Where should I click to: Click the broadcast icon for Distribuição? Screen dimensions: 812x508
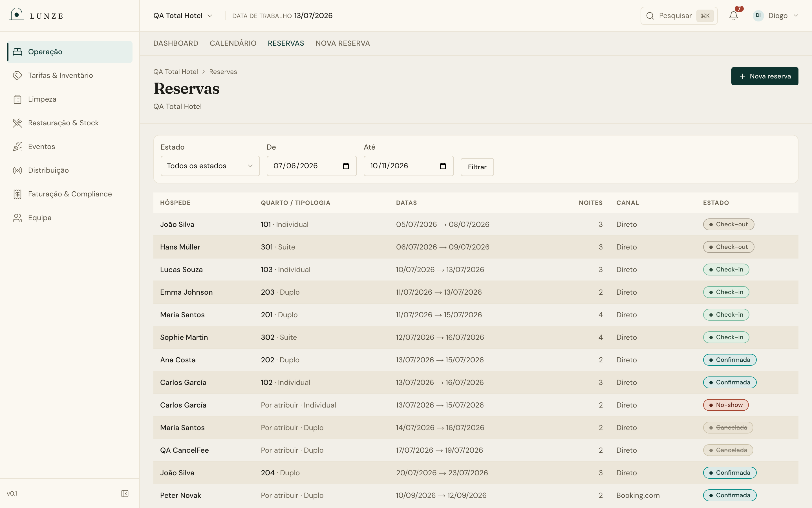click(x=17, y=170)
